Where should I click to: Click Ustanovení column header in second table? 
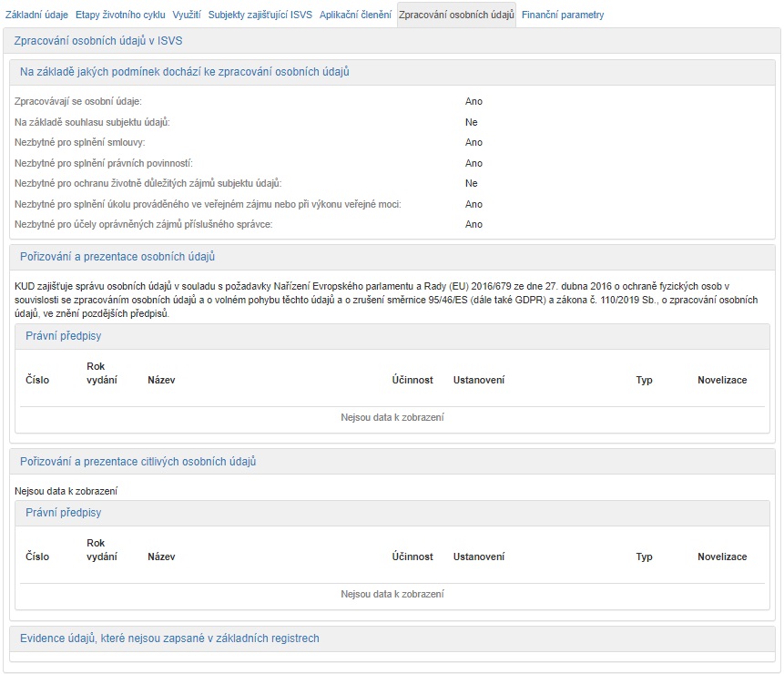pyautogui.click(x=479, y=557)
